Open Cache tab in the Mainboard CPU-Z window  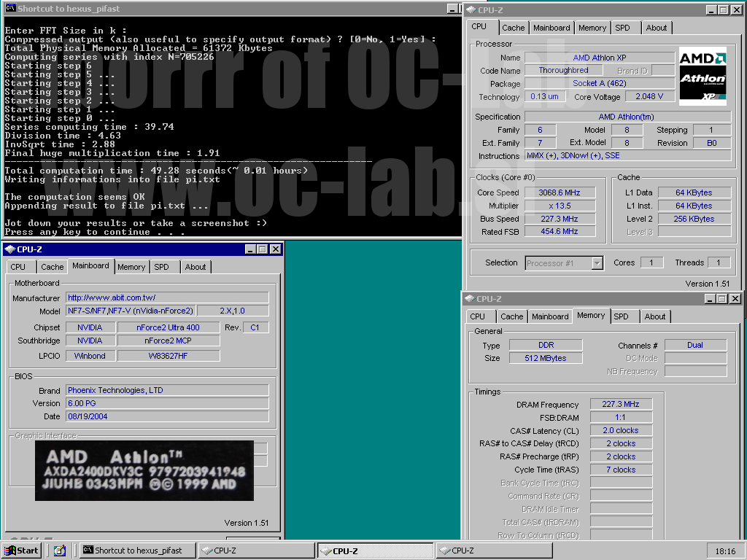point(52,267)
